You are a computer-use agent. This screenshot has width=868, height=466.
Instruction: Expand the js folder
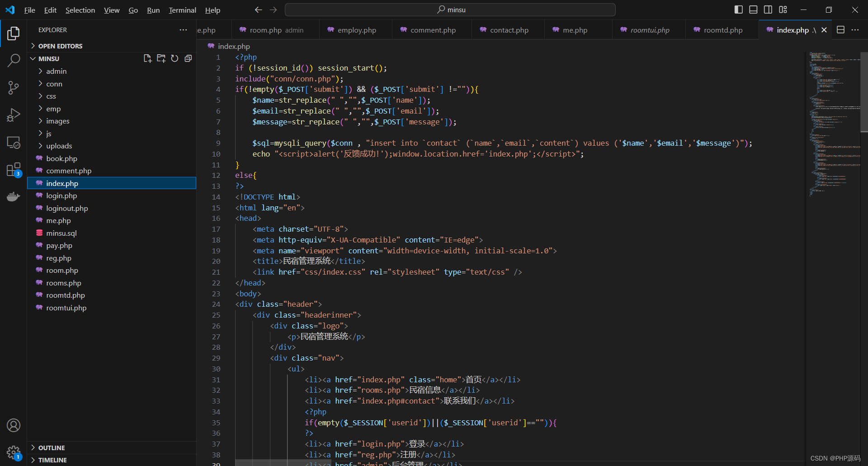(x=111, y=133)
